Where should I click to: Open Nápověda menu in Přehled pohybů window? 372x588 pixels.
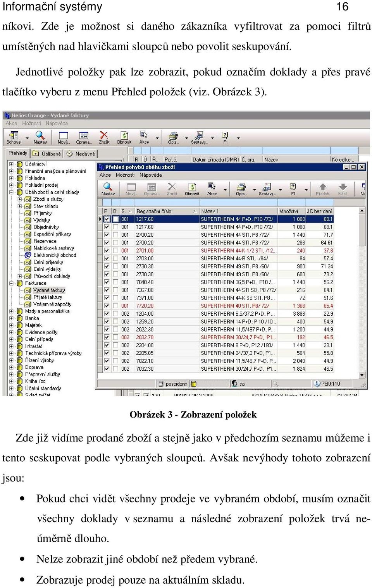coord(150,175)
